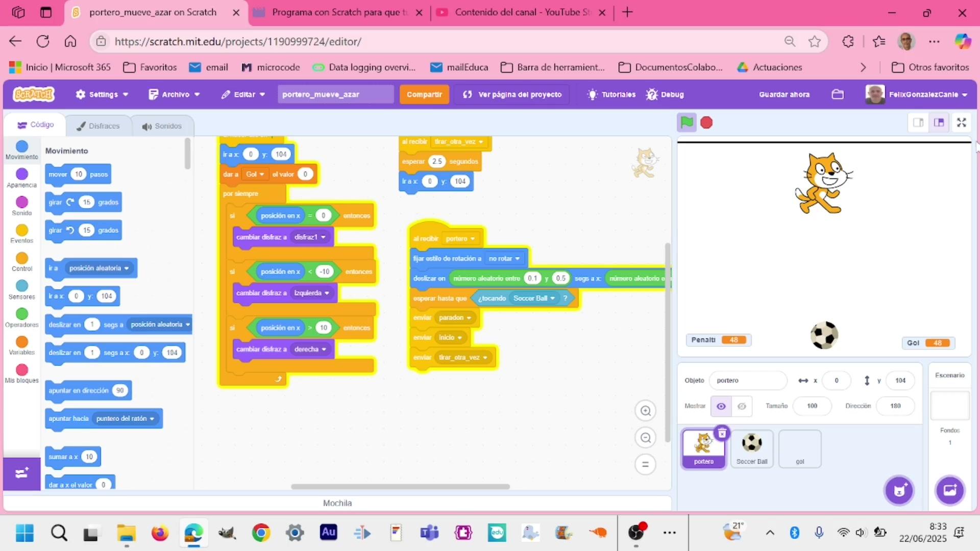Delete the portero sprite with trash icon
980x551 pixels.
(x=722, y=433)
